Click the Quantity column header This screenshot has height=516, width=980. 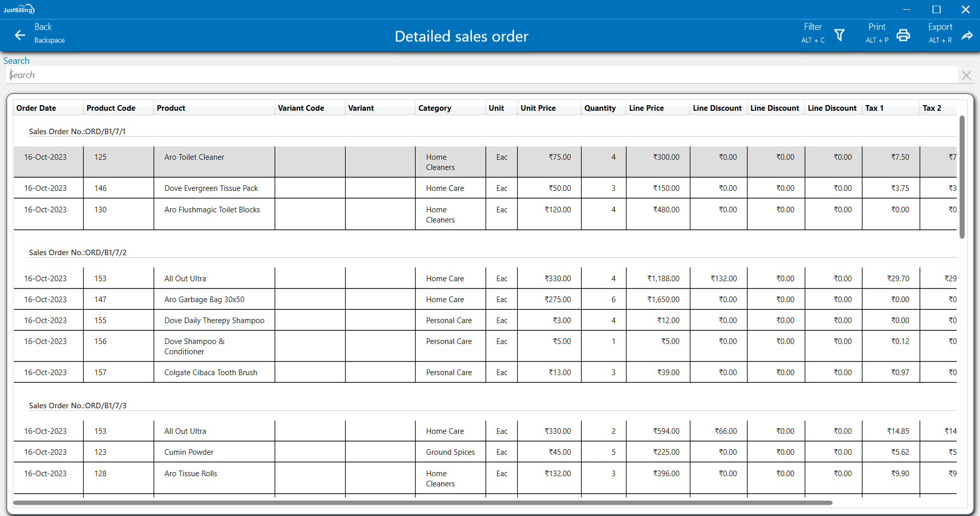[600, 108]
